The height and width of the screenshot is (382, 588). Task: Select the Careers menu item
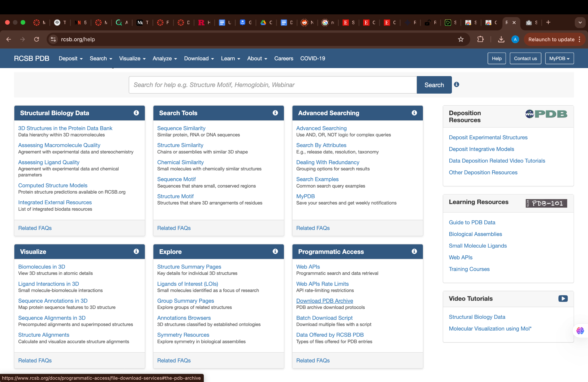click(283, 58)
